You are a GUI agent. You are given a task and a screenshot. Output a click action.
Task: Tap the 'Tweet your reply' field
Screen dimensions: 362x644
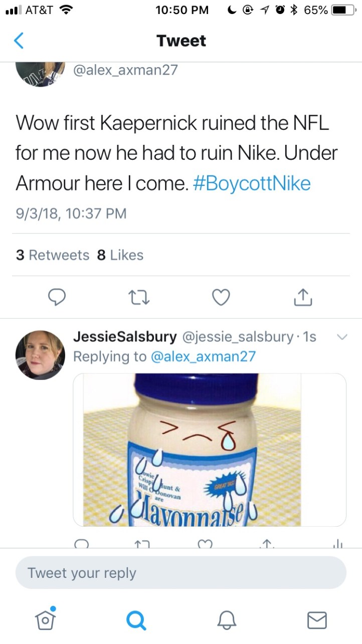[180, 572]
